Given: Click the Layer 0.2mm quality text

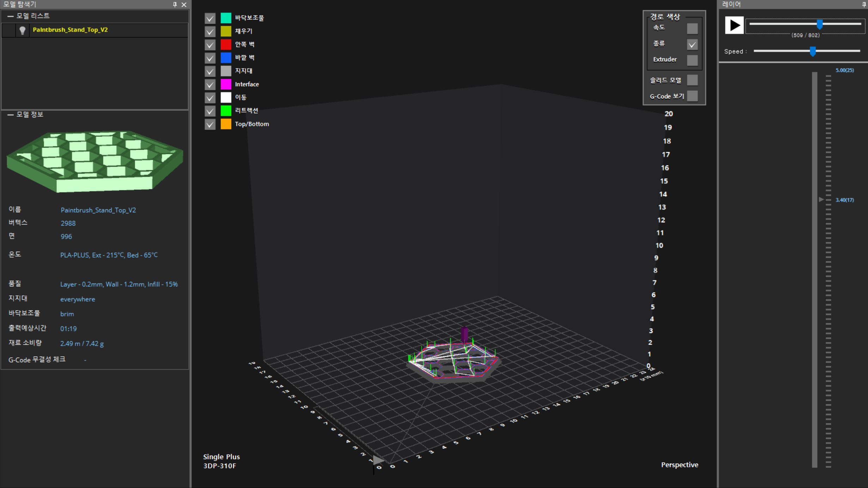Looking at the screenshot, I should point(119,284).
